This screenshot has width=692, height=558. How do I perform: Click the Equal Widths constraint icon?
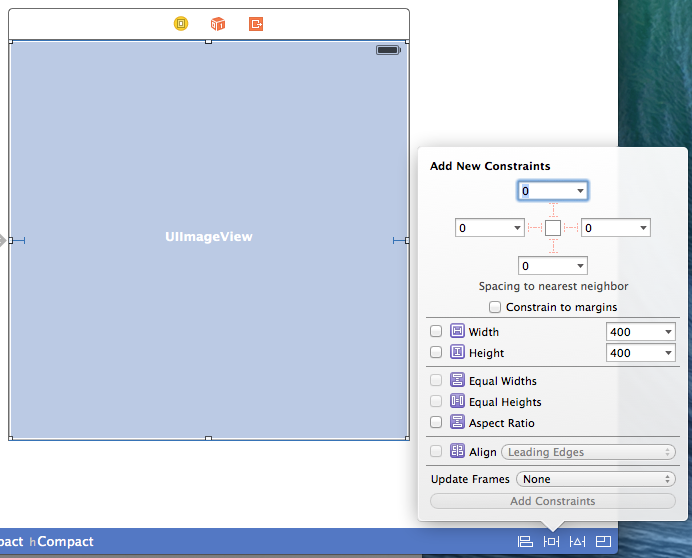pos(457,380)
